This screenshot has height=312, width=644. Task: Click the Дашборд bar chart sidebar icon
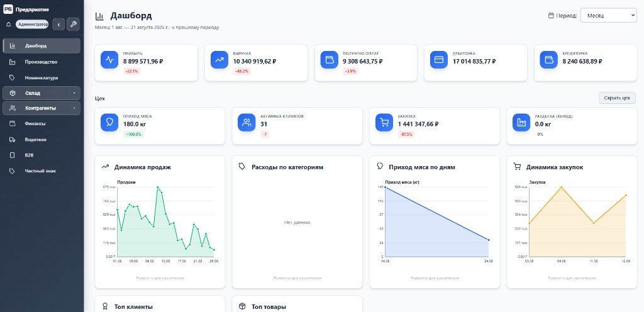coord(13,45)
